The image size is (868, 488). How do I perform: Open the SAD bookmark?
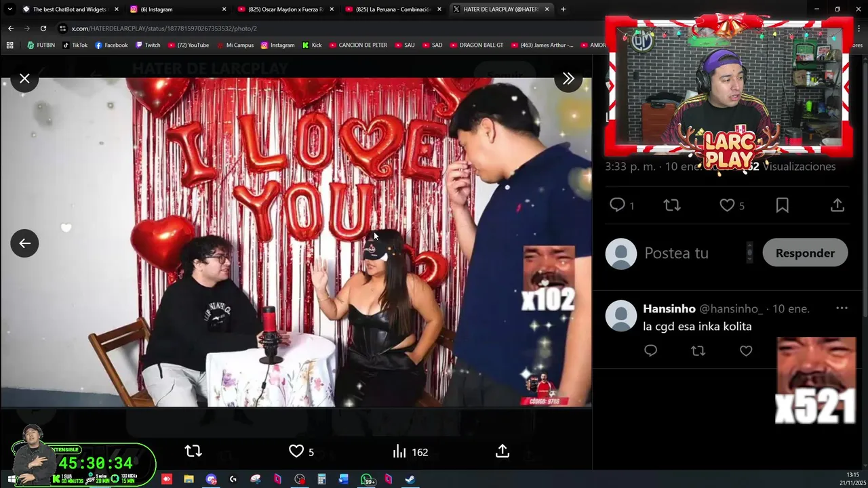click(x=432, y=45)
